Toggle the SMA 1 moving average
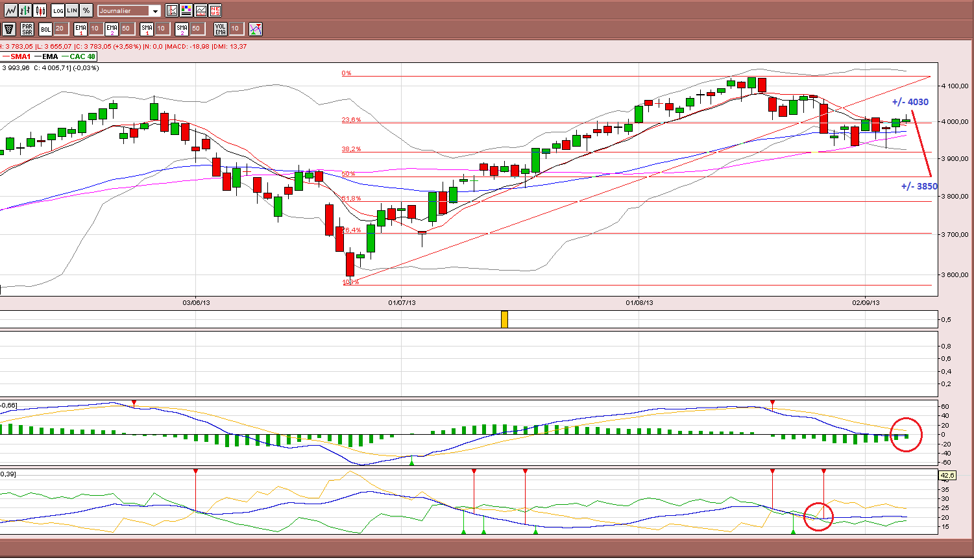 pyautogui.click(x=147, y=29)
